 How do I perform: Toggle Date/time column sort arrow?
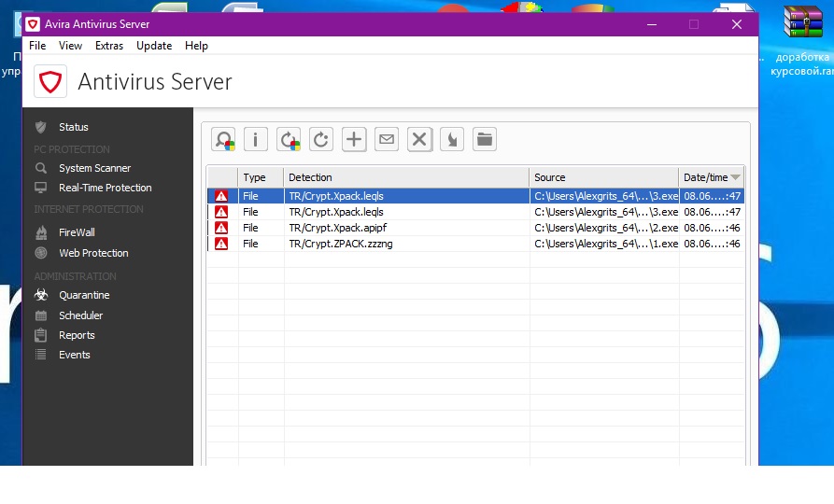point(736,177)
